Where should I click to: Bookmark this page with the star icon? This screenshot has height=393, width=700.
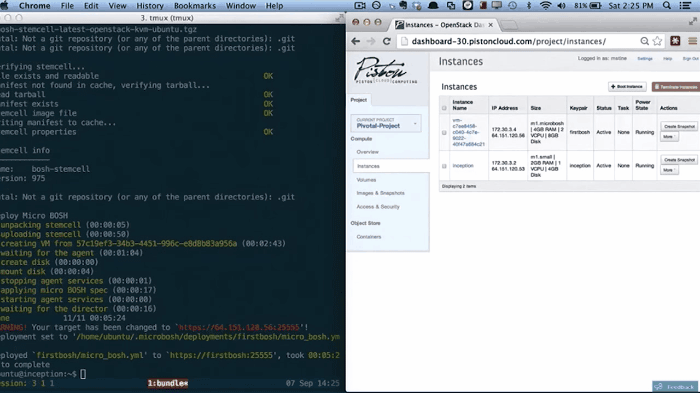coord(657,41)
